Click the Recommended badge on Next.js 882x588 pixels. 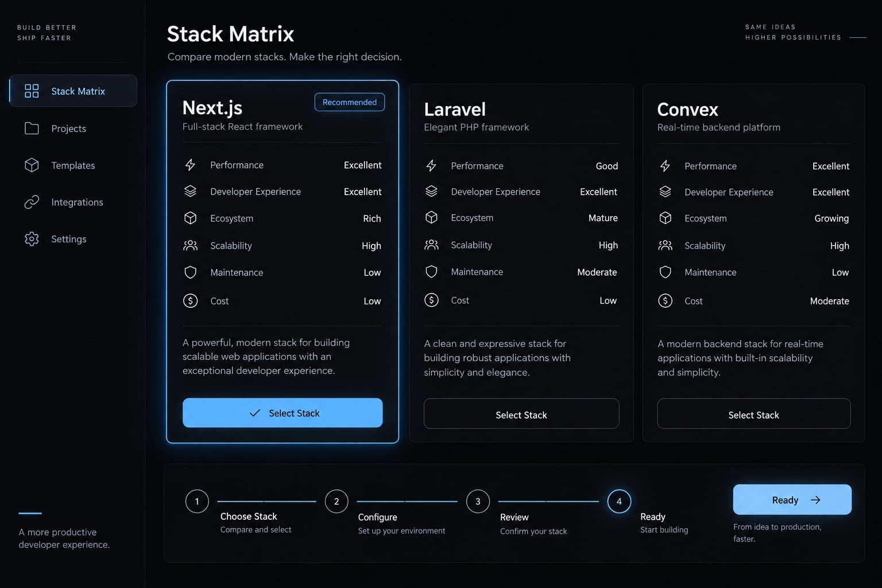tap(350, 102)
